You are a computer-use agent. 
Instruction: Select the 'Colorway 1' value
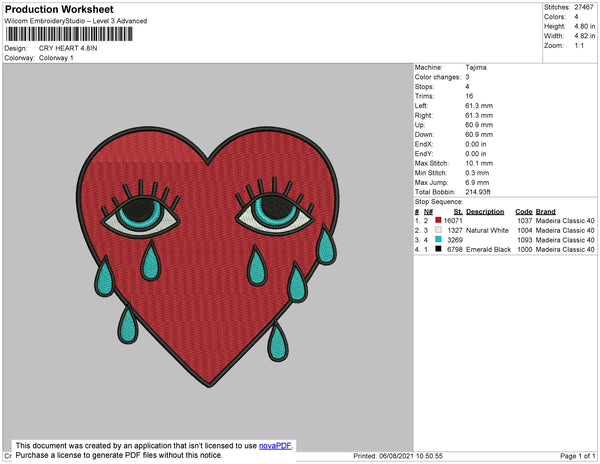56,58
